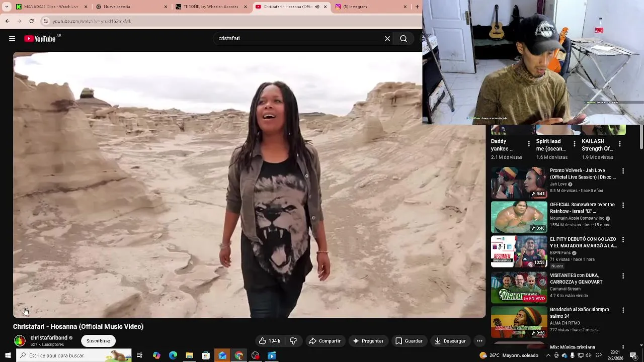Open the christafariband channel name link
This screenshot has width=644, height=362.
coord(49,338)
